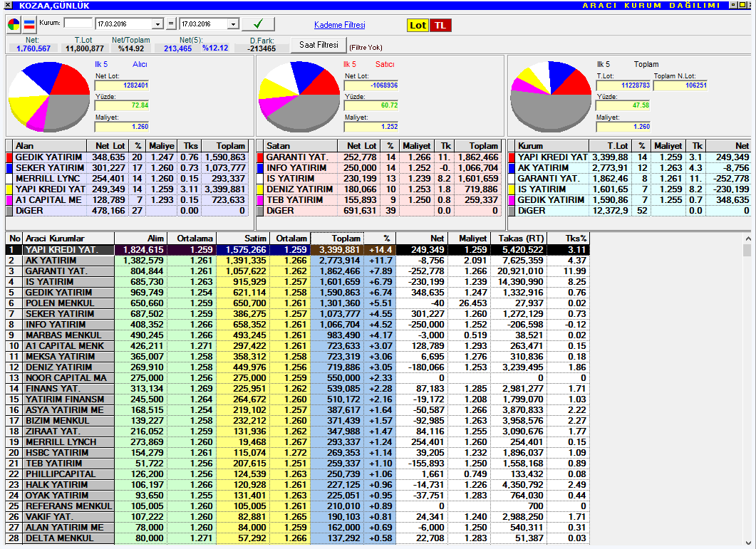756x549 pixels.
Task: Click the Alim column header
Action: pyautogui.click(x=140, y=238)
